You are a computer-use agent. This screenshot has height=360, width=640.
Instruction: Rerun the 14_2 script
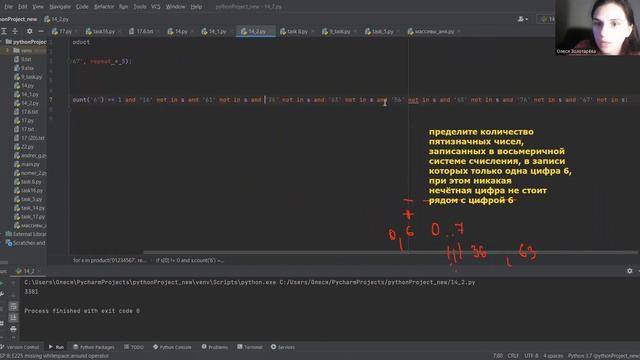click(2, 283)
